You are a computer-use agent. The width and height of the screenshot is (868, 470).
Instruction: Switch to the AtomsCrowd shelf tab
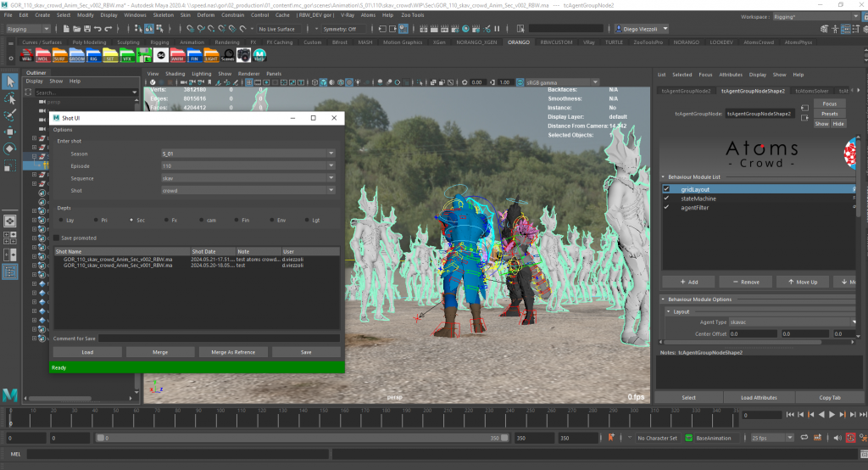[x=759, y=42]
